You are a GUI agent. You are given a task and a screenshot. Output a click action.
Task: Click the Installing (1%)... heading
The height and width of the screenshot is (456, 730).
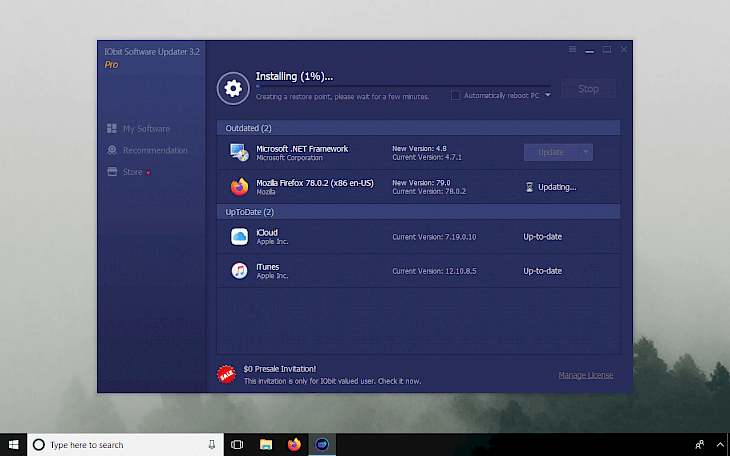[294, 76]
